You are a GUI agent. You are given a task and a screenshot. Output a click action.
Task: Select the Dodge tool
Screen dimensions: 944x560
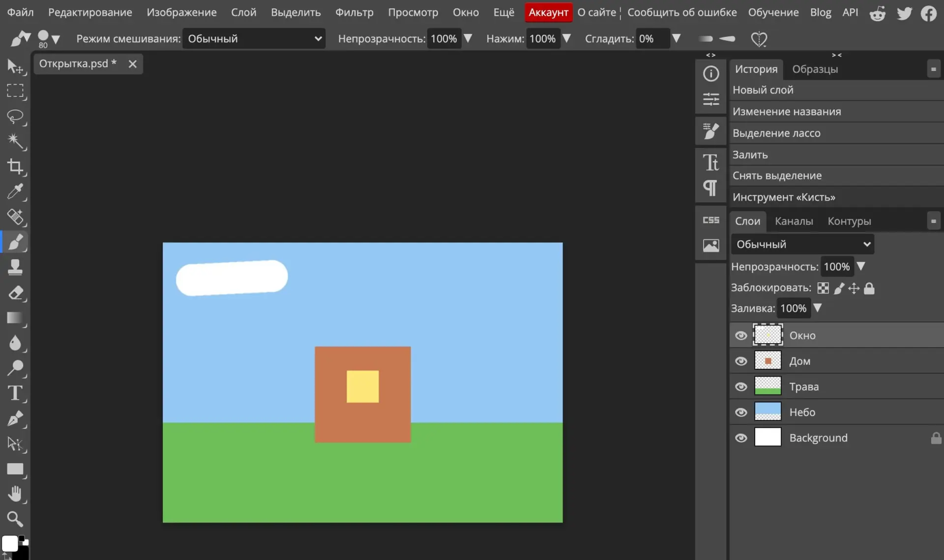point(15,368)
